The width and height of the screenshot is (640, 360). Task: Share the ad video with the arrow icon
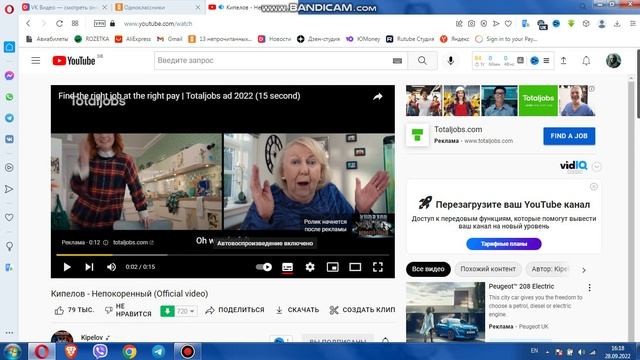tap(378, 97)
